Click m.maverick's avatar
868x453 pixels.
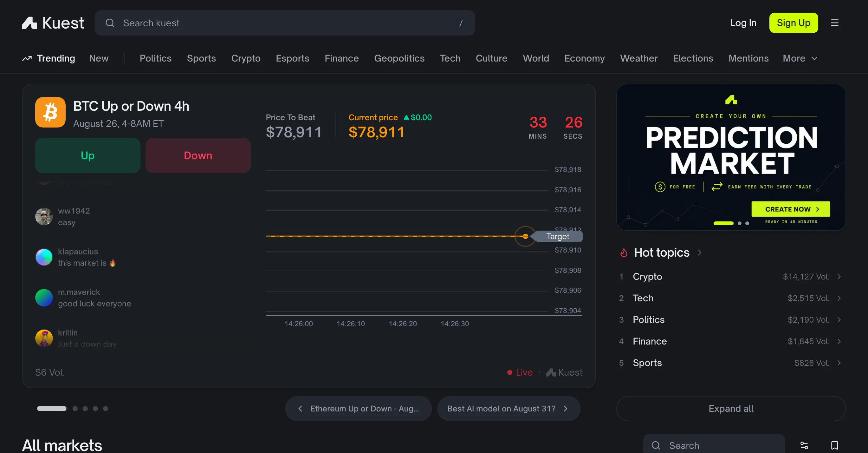pos(44,298)
